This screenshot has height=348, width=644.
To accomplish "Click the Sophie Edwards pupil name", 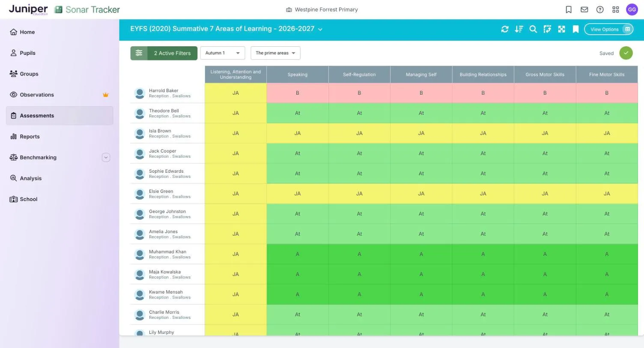I will pyautogui.click(x=166, y=171).
